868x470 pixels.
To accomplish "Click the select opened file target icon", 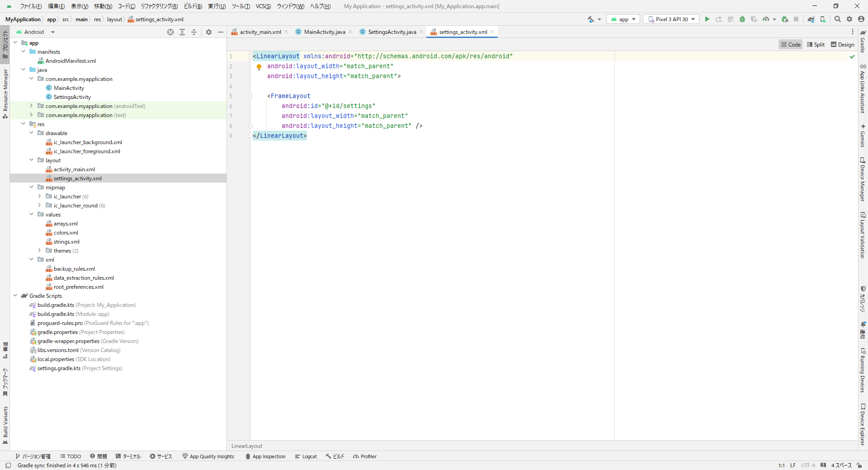I will click(170, 32).
